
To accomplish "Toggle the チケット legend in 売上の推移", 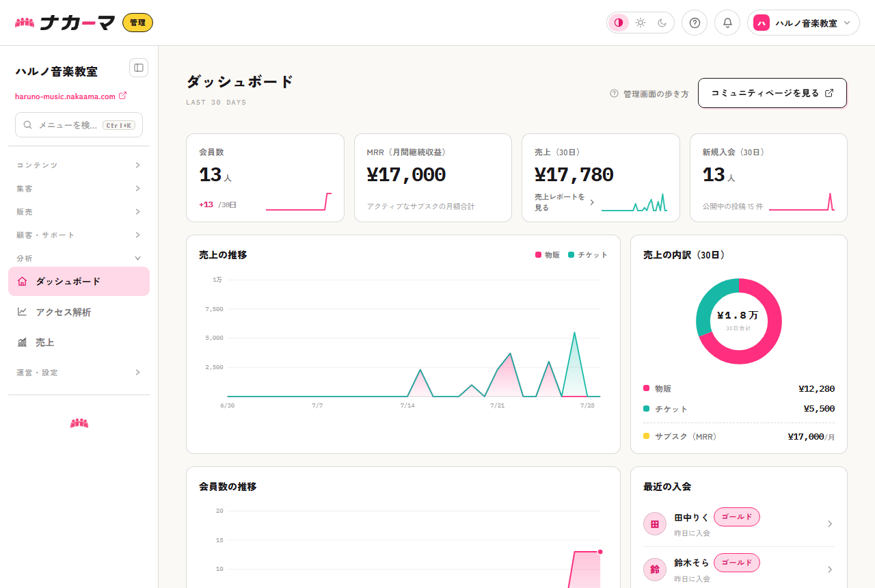I will click(x=588, y=255).
